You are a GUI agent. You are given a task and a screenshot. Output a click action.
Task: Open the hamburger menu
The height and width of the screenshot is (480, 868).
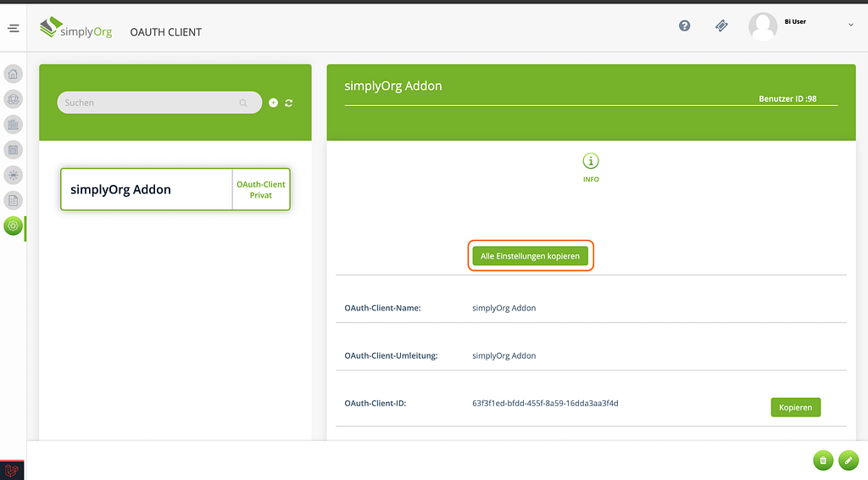[14, 28]
